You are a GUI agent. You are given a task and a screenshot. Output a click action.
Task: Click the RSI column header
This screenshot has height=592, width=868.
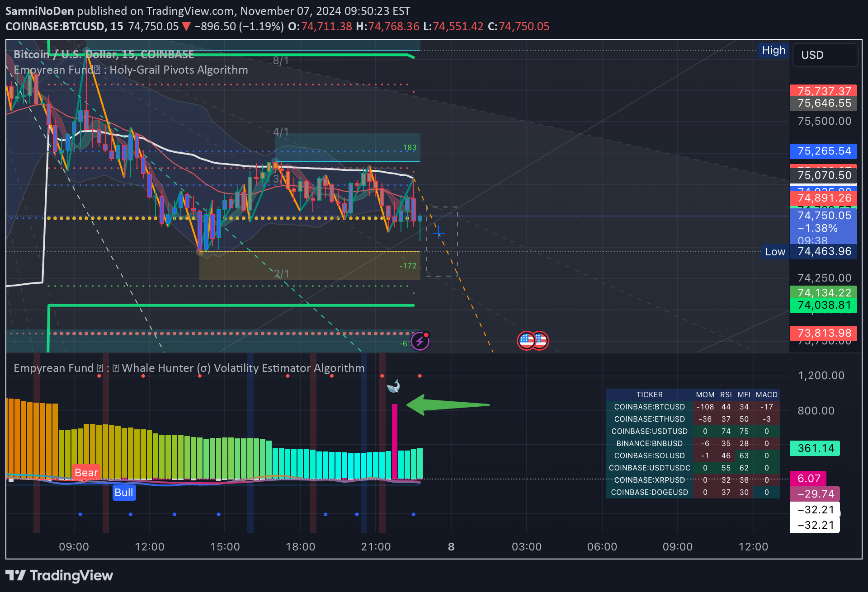(x=726, y=395)
